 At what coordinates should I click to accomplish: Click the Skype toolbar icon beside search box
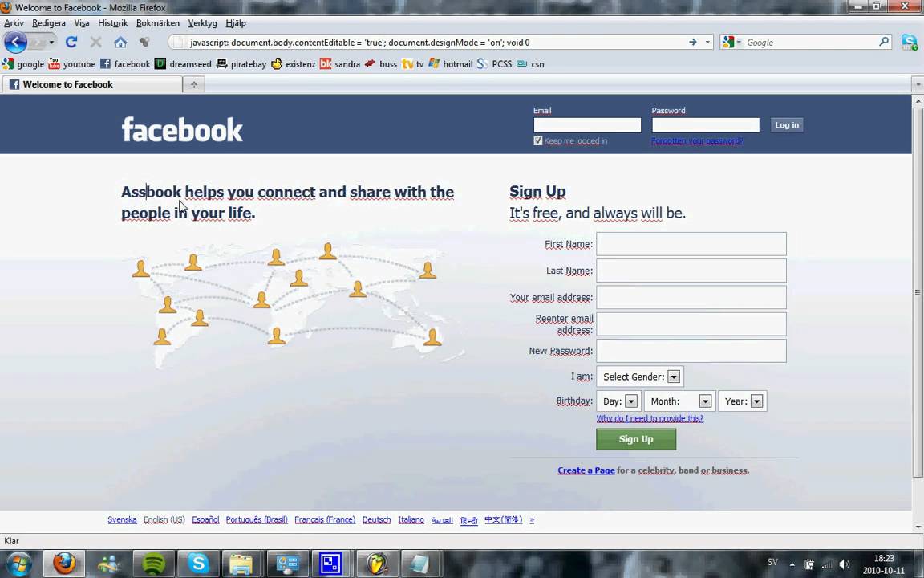tap(910, 43)
